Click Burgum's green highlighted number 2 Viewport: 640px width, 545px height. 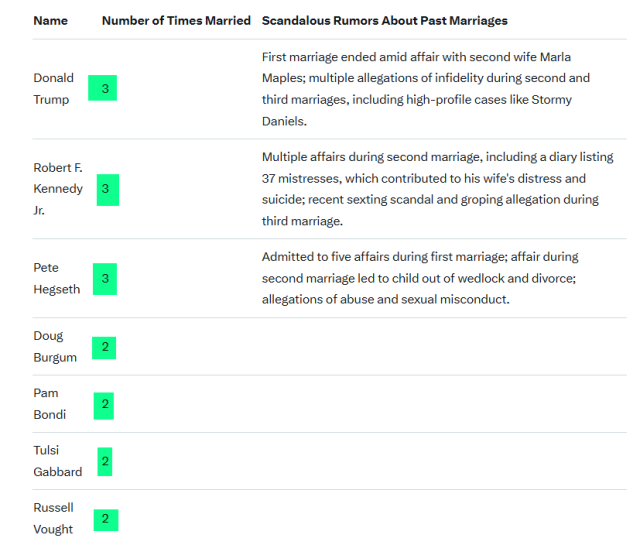(x=104, y=348)
